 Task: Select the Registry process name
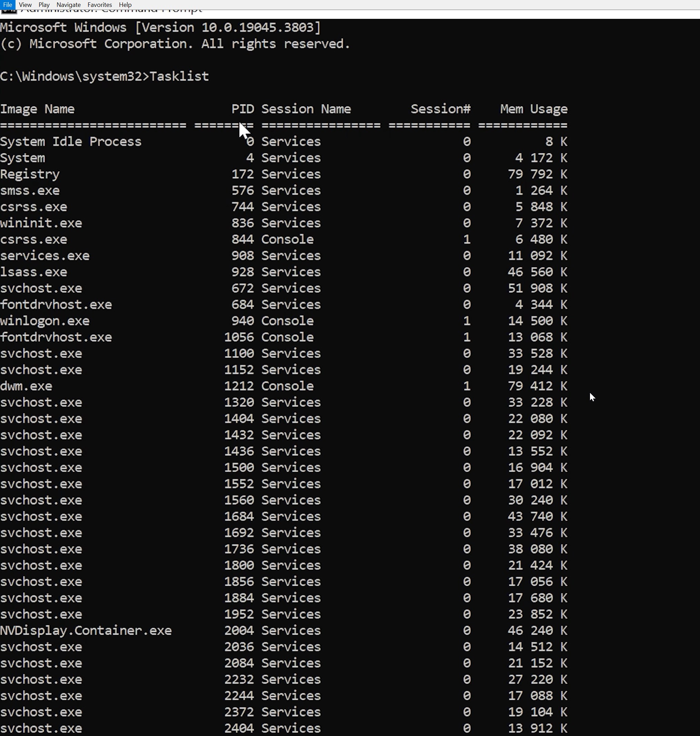(x=30, y=174)
